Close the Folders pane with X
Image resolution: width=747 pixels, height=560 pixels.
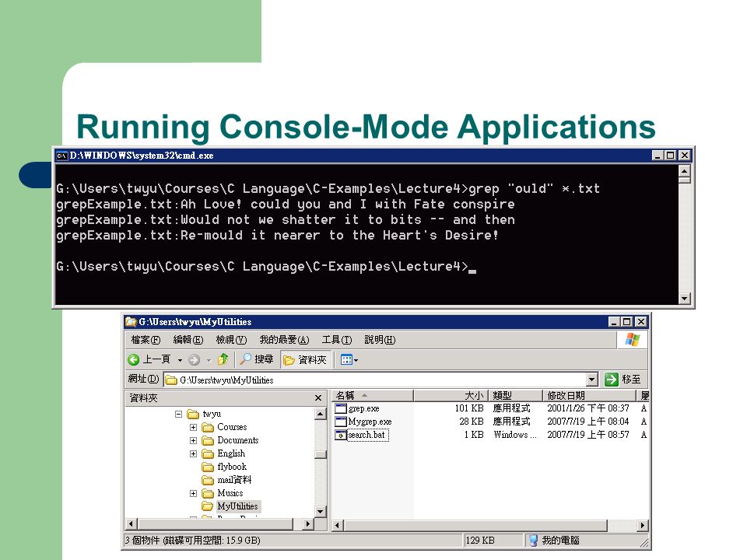pos(318,397)
